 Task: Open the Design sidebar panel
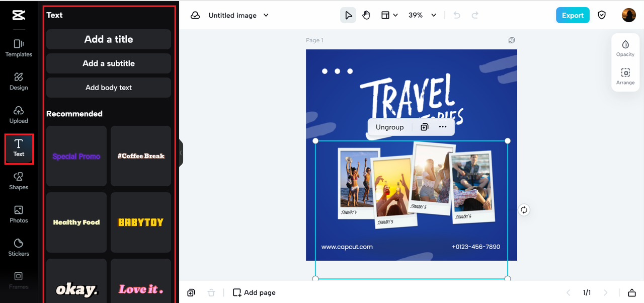click(19, 82)
